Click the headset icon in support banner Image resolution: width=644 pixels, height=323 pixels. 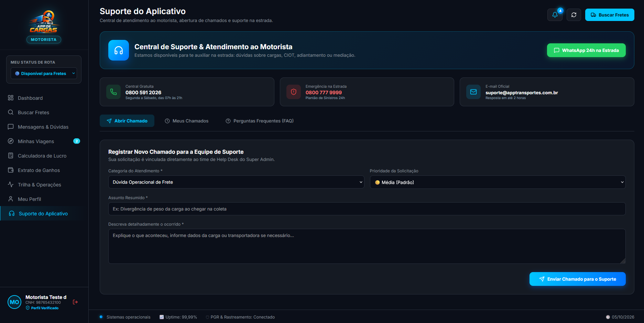point(119,50)
